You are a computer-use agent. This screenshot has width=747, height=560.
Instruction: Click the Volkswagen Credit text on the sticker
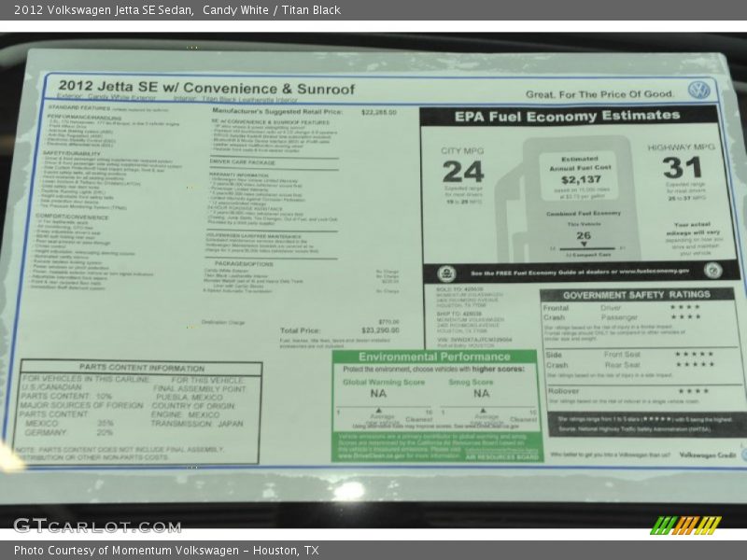[708, 455]
